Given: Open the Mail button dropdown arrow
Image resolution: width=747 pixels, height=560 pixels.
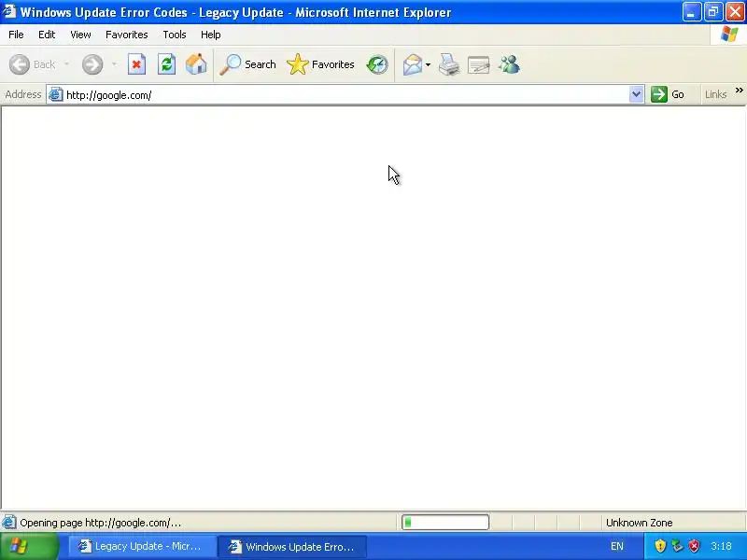Looking at the screenshot, I should (x=428, y=64).
